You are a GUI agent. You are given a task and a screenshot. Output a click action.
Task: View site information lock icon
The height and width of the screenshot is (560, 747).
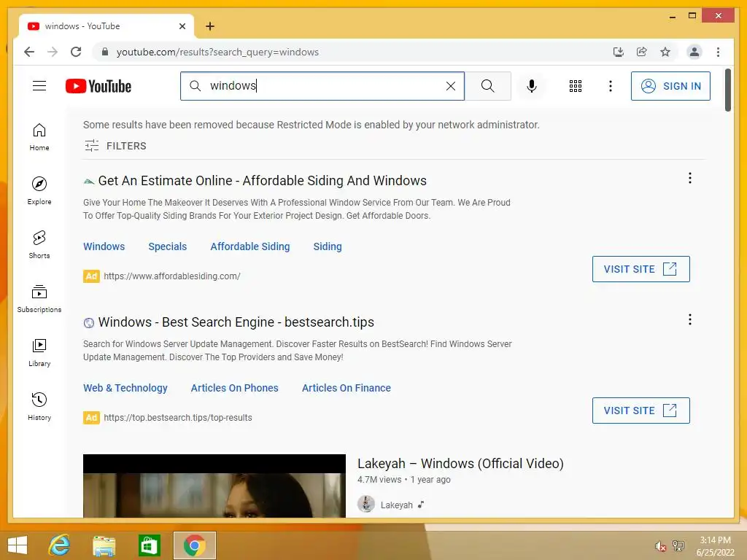pyautogui.click(x=105, y=52)
